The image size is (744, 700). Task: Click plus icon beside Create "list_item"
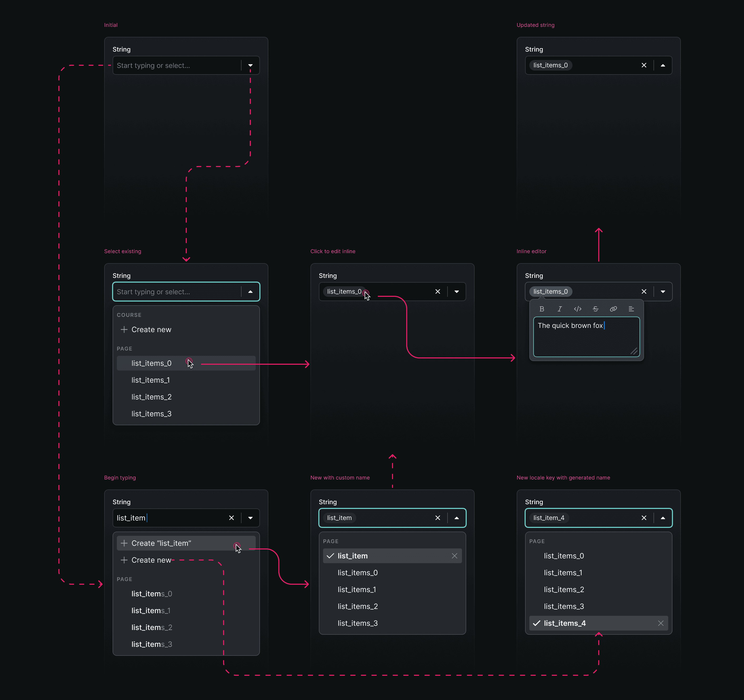[x=124, y=543]
